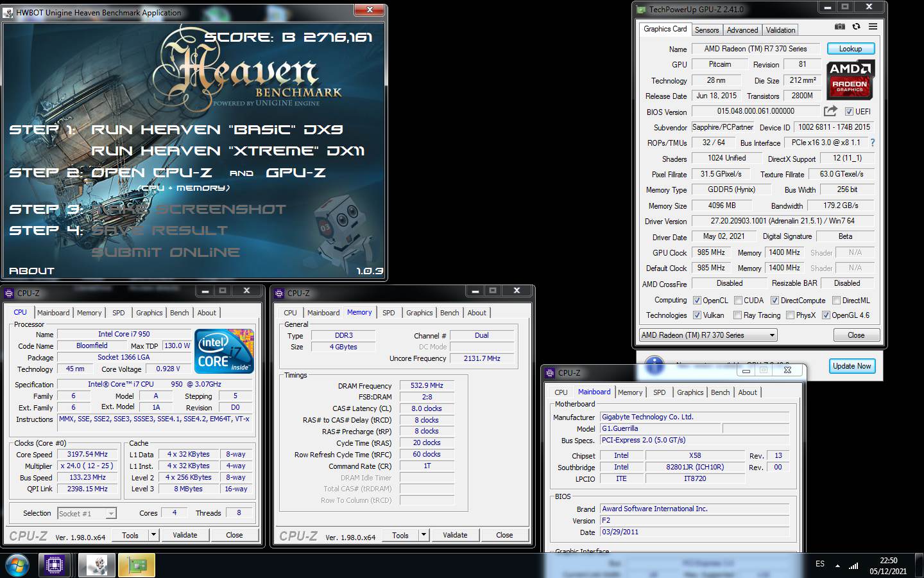
Task: Open the Socket #1 selection dropdown
Action: point(87,513)
